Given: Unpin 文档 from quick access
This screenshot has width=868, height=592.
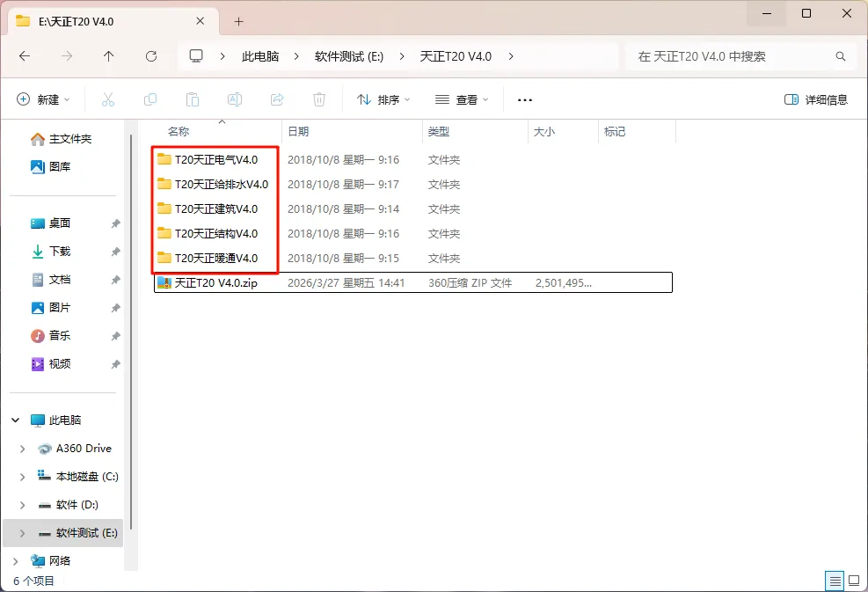Looking at the screenshot, I should tap(115, 281).
